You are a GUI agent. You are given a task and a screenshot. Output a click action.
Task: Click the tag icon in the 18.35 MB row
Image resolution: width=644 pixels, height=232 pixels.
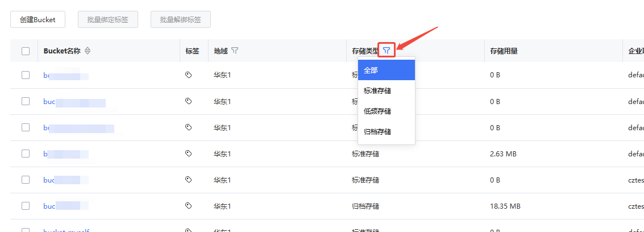point(189,206)
